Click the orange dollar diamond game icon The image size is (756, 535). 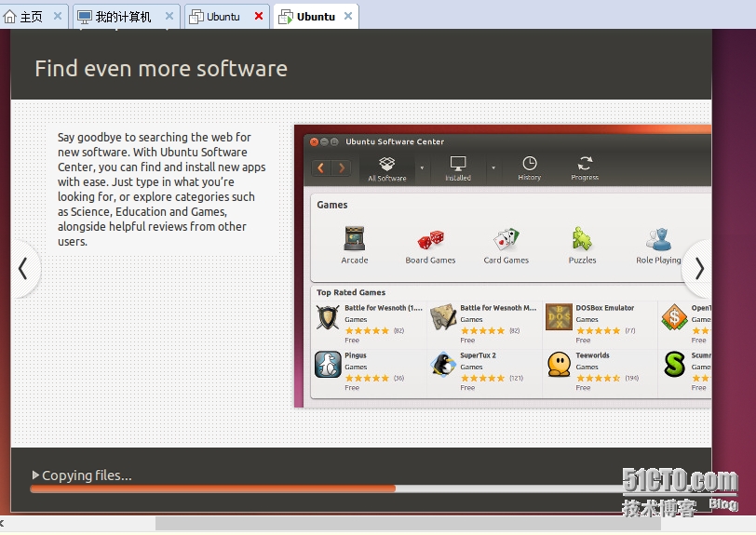(674, 317)
